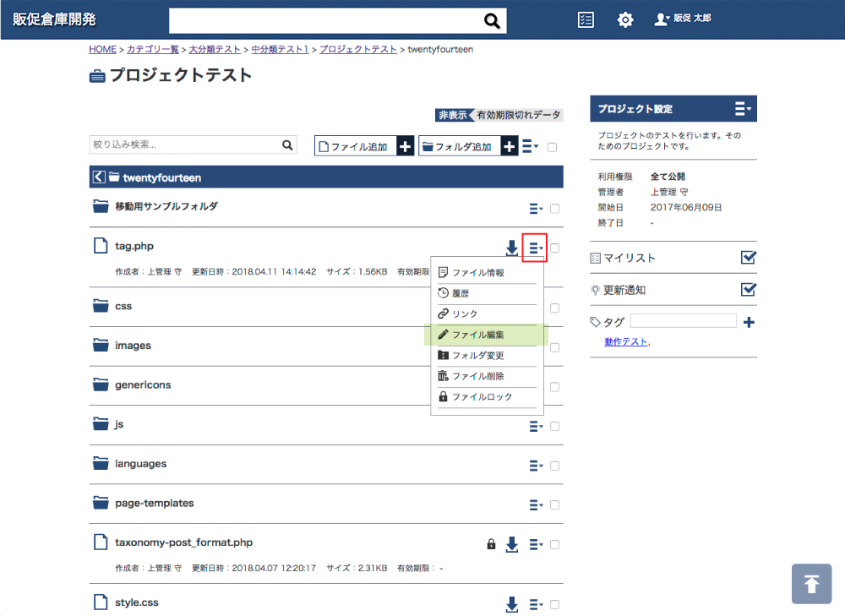Open action menu for page-templates folder
This screenshot has width=845, height=616.
click(x=536, y=505)
